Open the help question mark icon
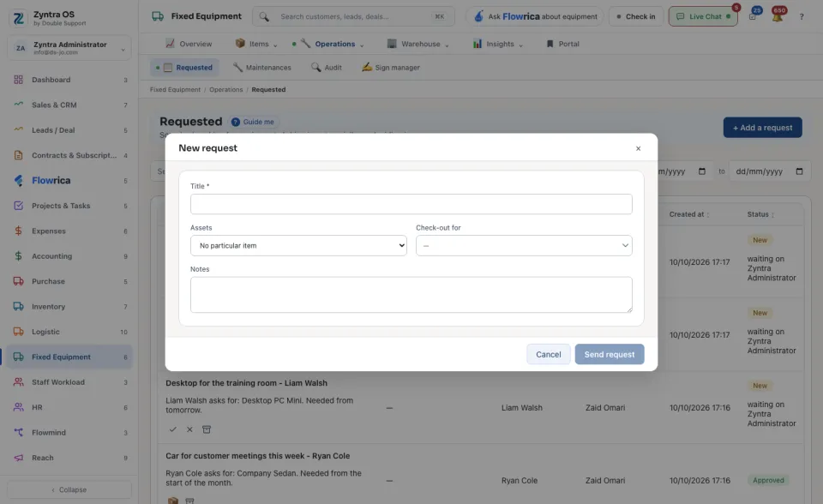 [x=802, y=17]
